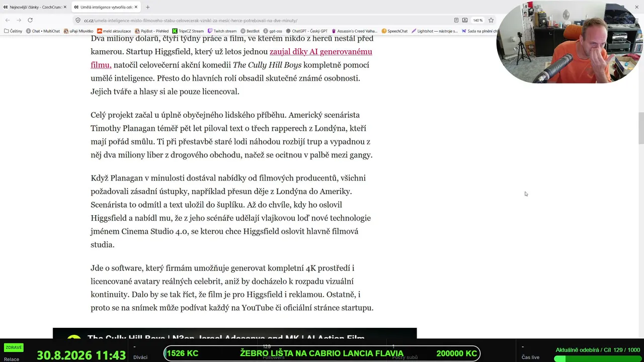The width and height of the screenshot is (644, 362).
Task: Open the site security shield icon
Action: (78, 21)
